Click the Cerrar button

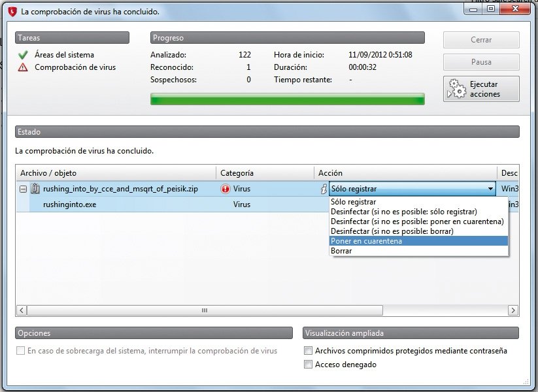481,40
